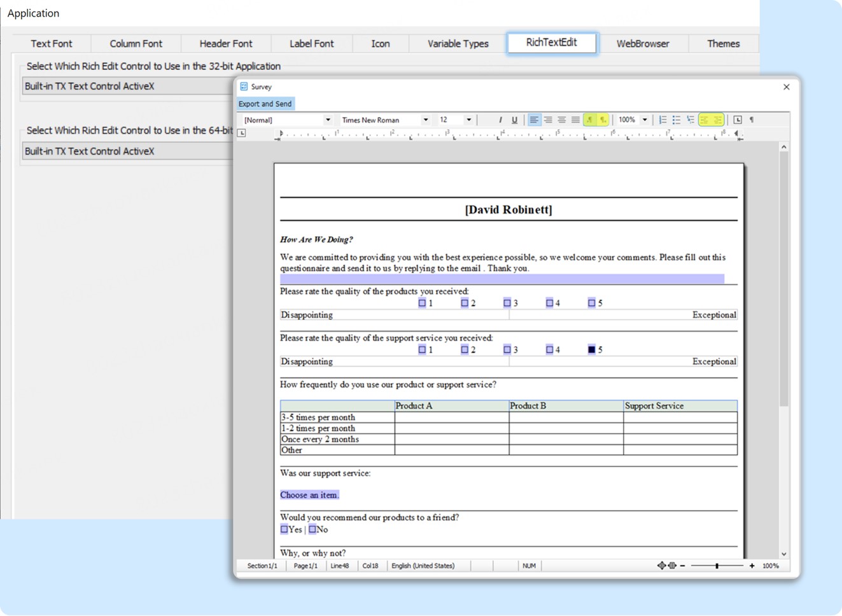Toggle the numbered list icon
842x616 pixels.
coord(662,120)
